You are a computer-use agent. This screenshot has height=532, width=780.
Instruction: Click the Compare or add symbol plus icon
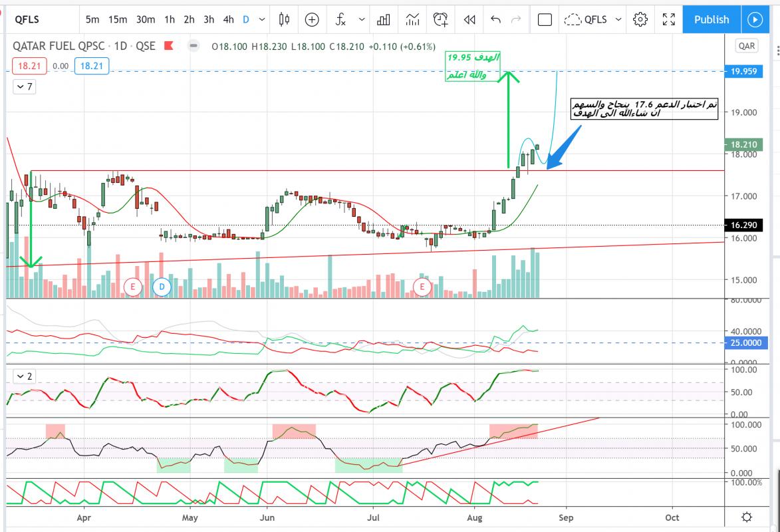pos(312,19)
